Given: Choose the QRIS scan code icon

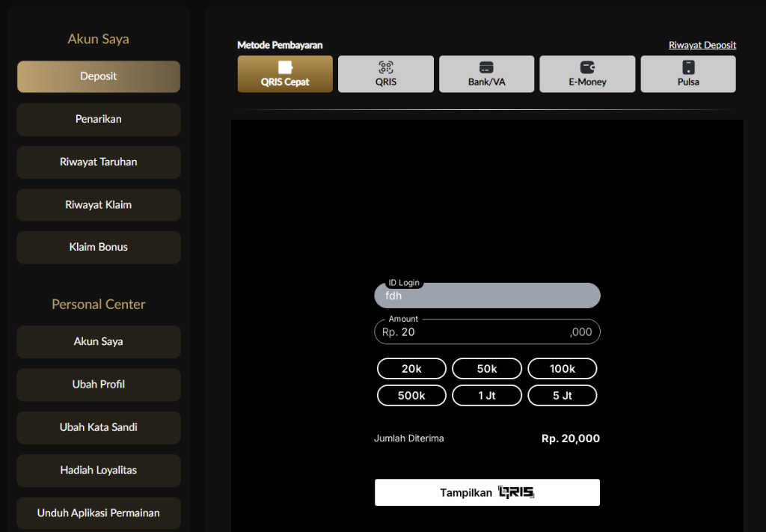Looking at the screenshot, I should pos(386,67).
